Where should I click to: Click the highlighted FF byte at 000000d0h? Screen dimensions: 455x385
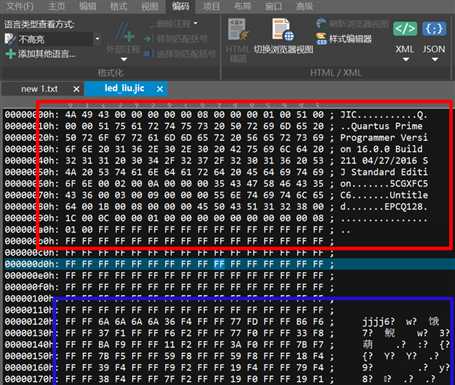[x=219, y=264]
